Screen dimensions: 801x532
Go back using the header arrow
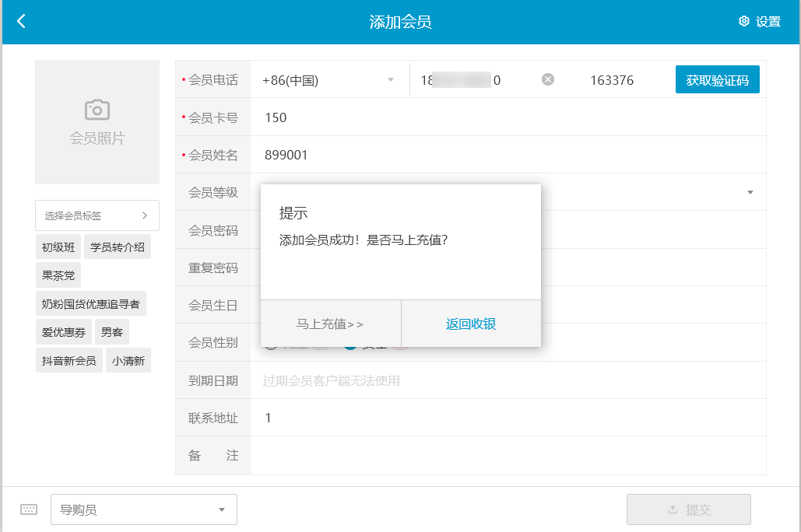click(x=22, y=22)
